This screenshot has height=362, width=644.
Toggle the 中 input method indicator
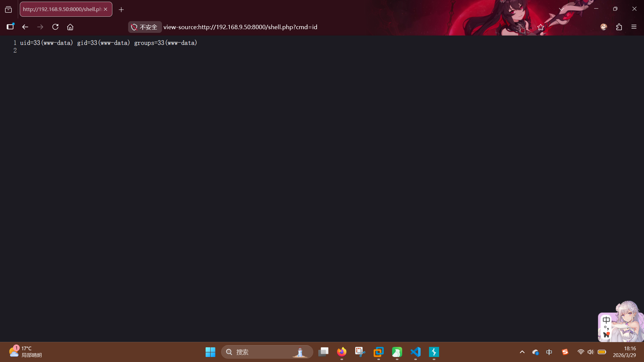549,352
